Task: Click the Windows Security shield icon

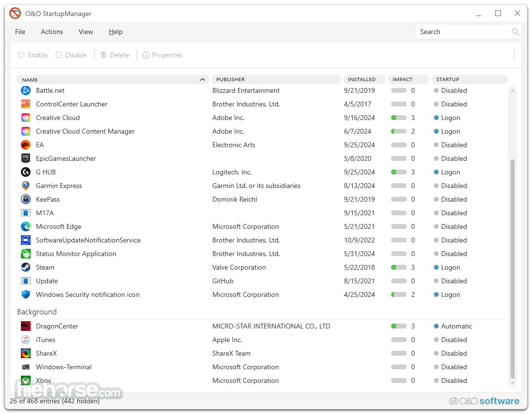Action: click(x=25, y=294)
